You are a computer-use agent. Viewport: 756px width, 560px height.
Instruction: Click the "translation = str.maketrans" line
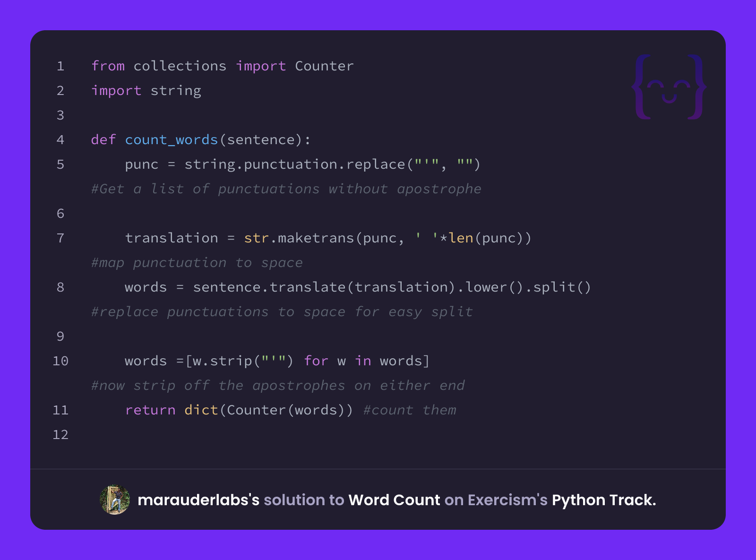pyautogui.click(x=328, y=238)
